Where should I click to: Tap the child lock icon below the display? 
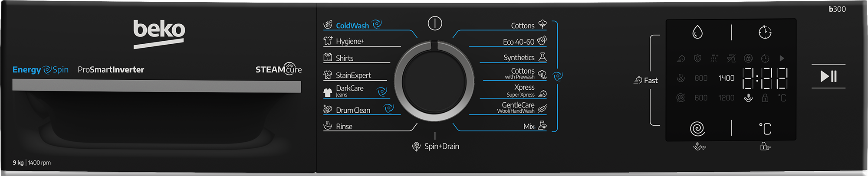pos(765,147)
